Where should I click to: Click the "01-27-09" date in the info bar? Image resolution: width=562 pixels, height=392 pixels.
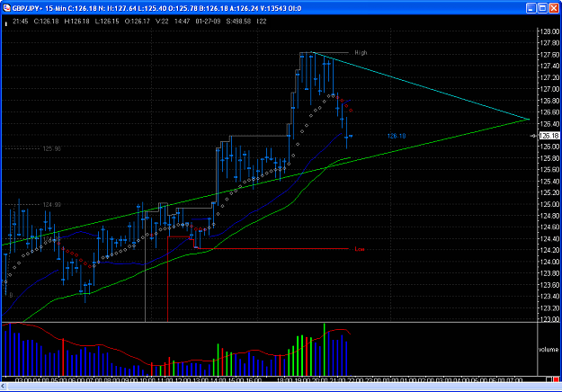coord(208,22)
